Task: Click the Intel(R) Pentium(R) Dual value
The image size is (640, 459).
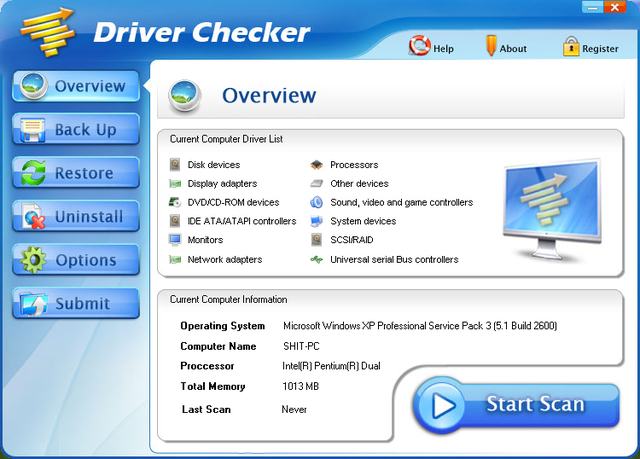Action: tap(331, 366)
